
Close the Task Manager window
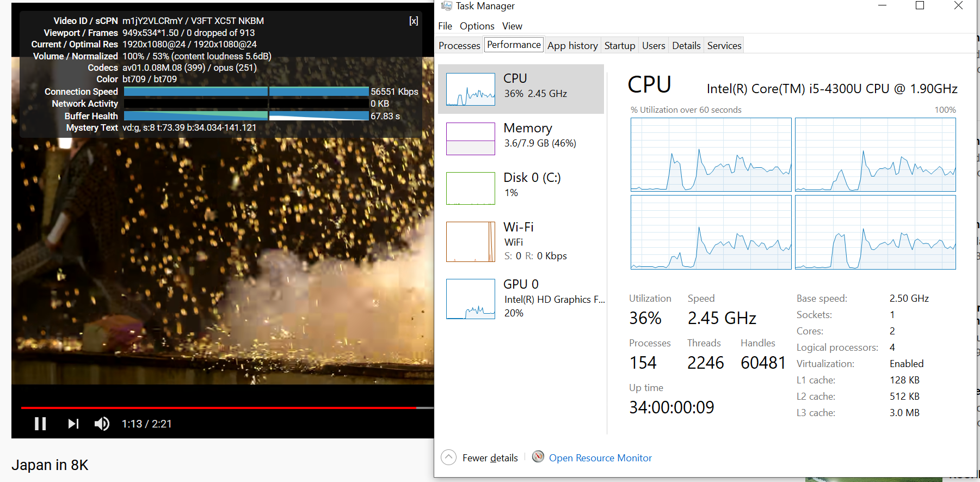tap(959, 5)
